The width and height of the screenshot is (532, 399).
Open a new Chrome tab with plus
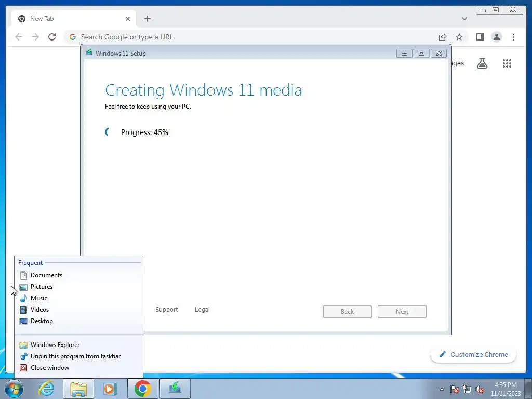click(147, 19)
